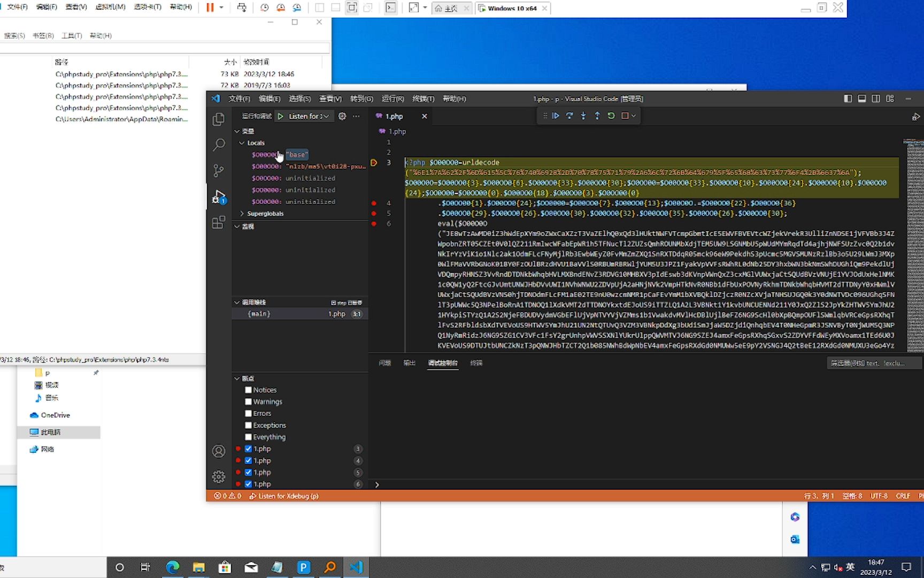Image resolution: width=924 pixels, height=578 pixels.
Task: Toggle the bottom panel layout icon
Action: [862, 98]
